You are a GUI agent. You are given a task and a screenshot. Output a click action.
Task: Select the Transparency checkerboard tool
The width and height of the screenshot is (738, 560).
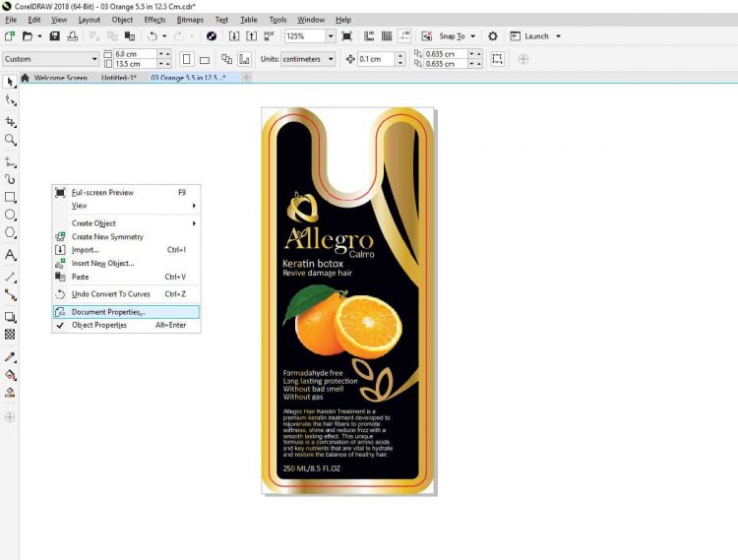(10, 335)
